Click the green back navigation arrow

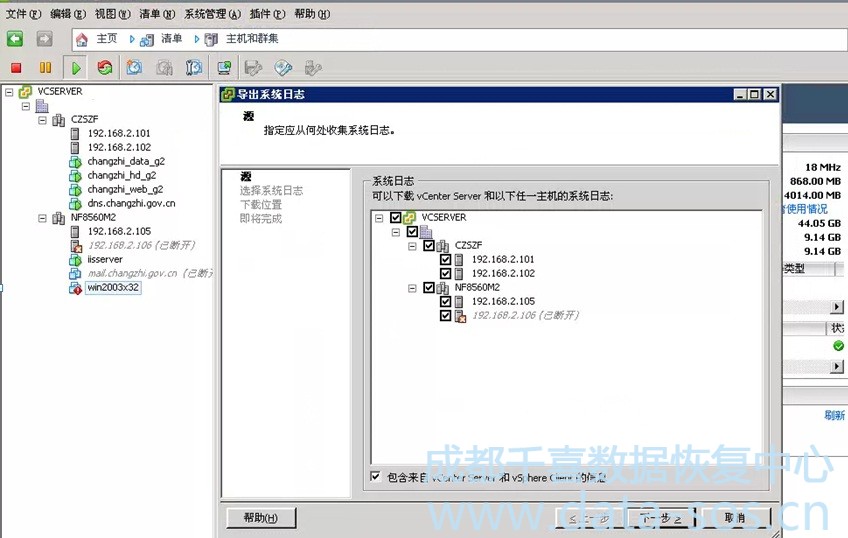tap(15, 39)
